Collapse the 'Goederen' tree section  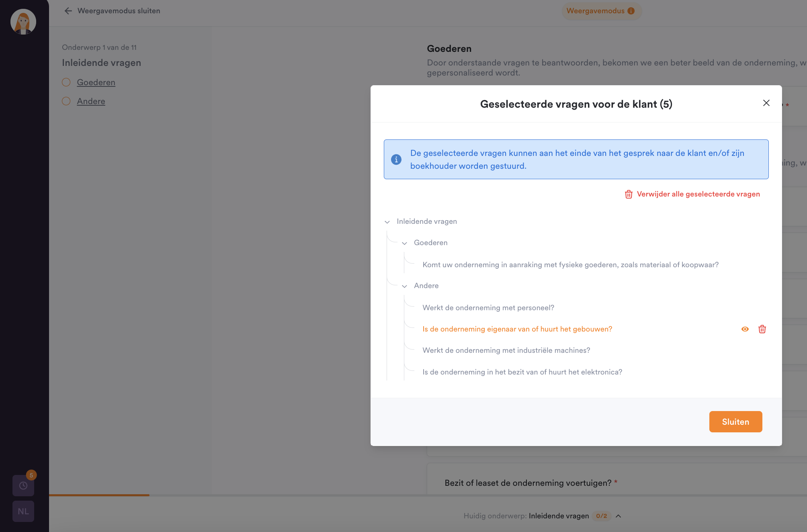coord(404,243)
